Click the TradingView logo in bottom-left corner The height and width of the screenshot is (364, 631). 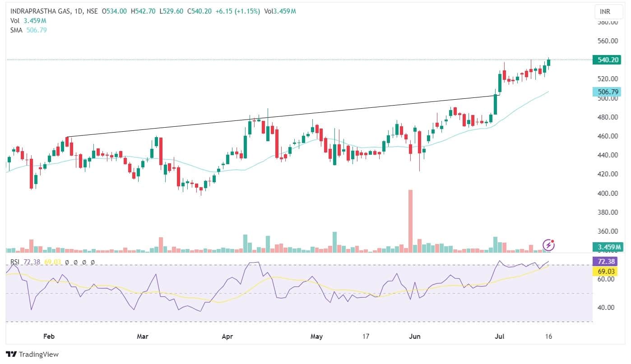coord(32,354)
